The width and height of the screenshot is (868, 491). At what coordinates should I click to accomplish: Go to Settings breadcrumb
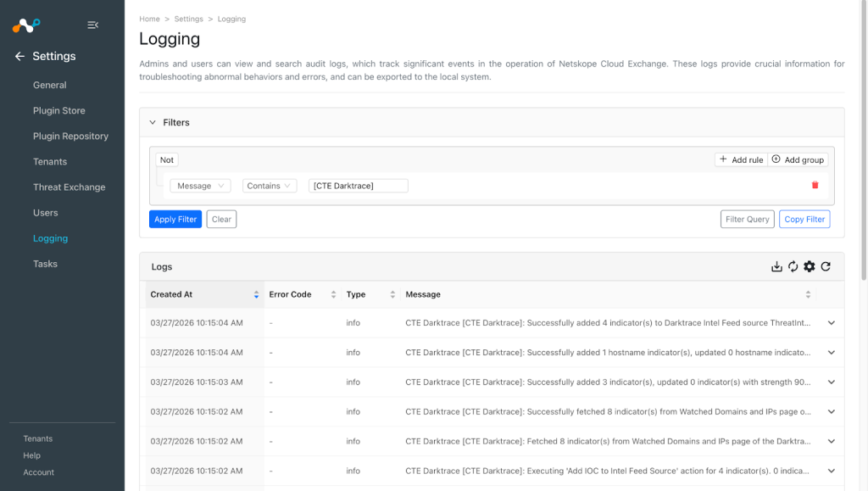pyautogui.click(x=189, y=19)
